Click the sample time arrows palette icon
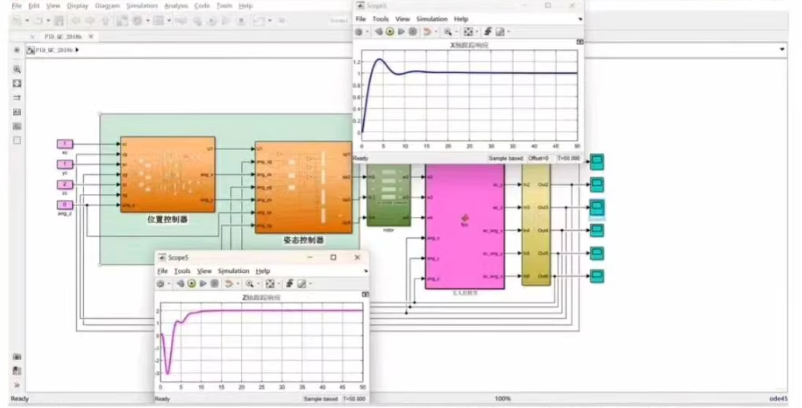 point(17,98)
